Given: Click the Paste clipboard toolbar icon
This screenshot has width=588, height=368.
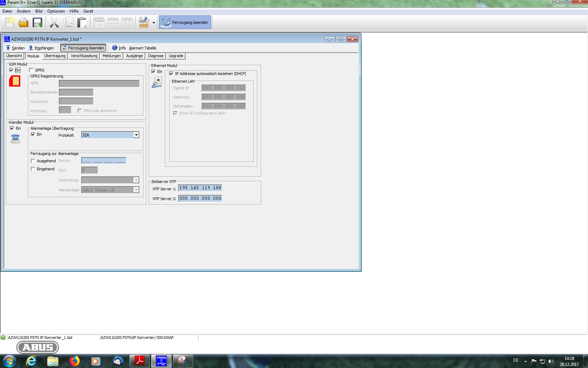Looking at the screenshot, I should (82, 22).
